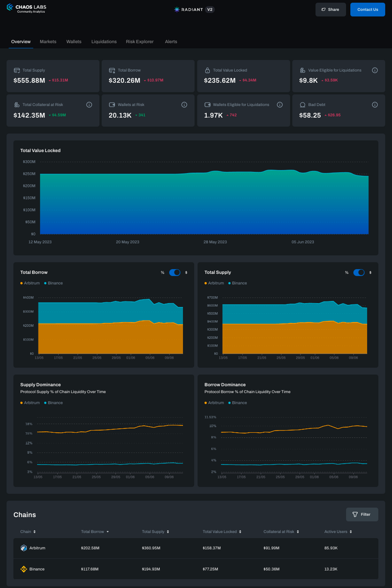Screen dimensions: 392x588
Task: Click the Contact Us button
Action: pyautogui.click(x=367, y=9)
